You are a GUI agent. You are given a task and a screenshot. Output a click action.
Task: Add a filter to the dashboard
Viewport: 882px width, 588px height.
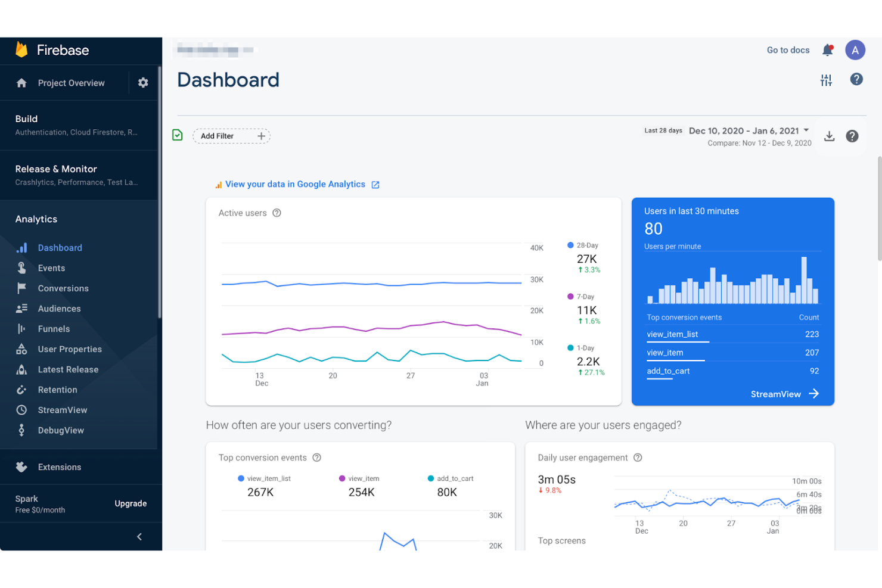(x=231, y=136)
